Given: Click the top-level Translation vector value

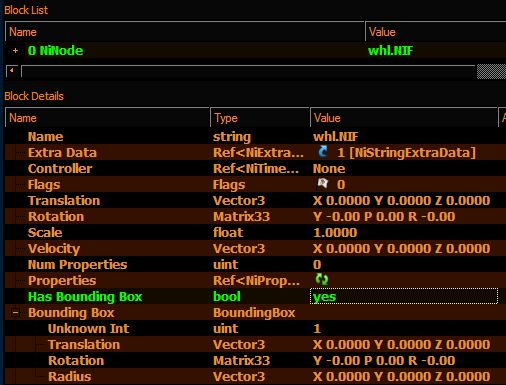Looking at the screenshot, I should click(x=401, y=201).
